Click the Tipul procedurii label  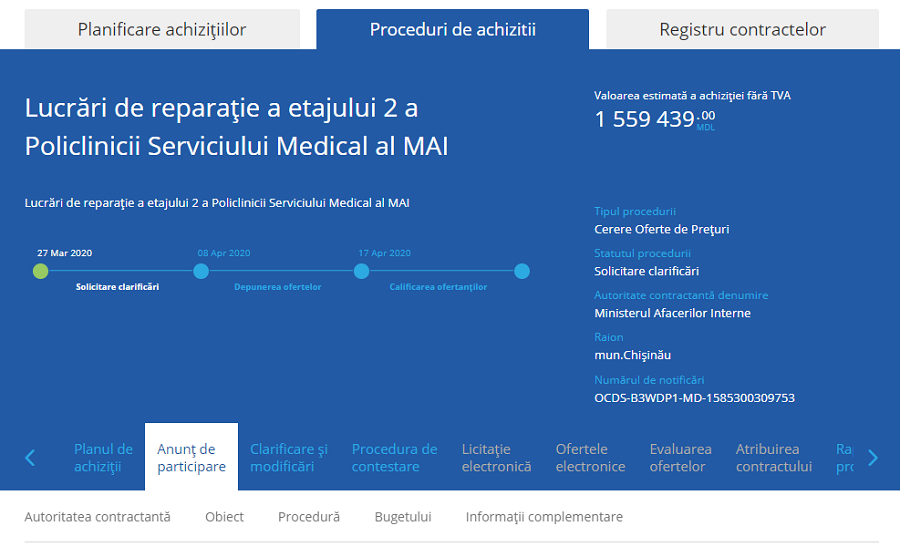click(635, 211)
